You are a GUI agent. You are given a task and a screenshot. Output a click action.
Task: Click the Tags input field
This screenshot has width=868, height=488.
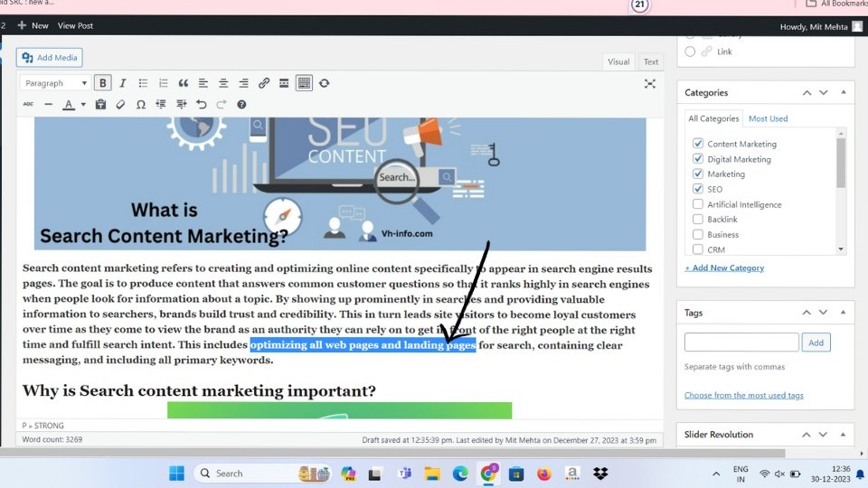[741, 343]
